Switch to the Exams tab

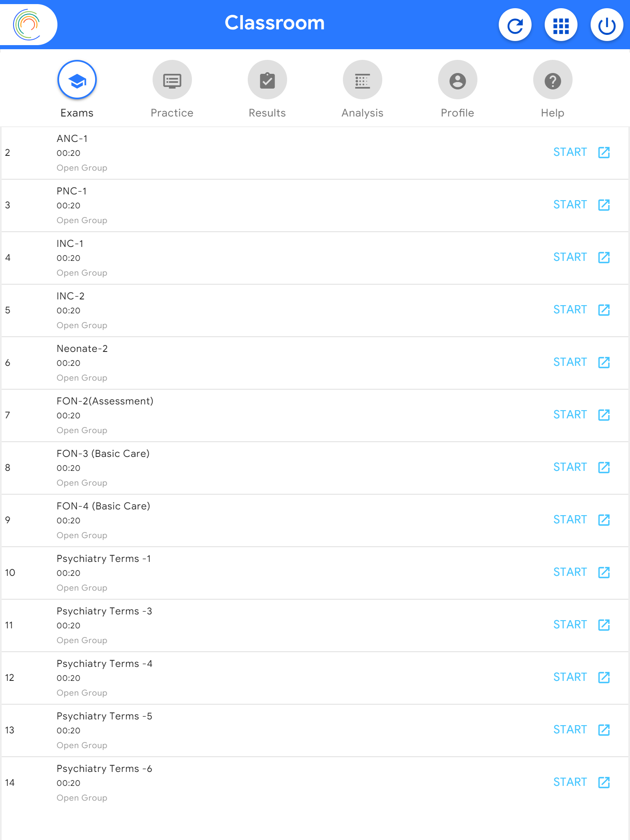[x=77, y=80]
